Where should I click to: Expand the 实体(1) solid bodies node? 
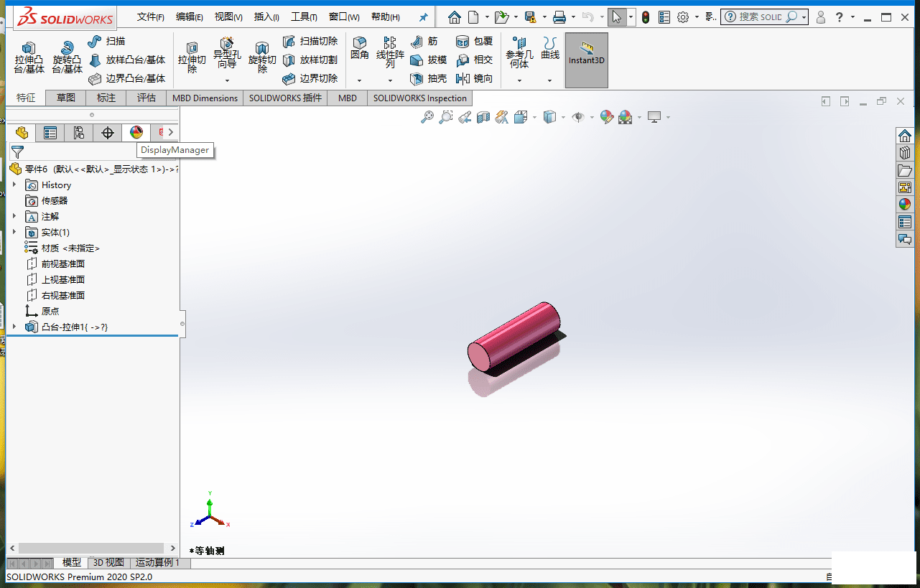14,232
